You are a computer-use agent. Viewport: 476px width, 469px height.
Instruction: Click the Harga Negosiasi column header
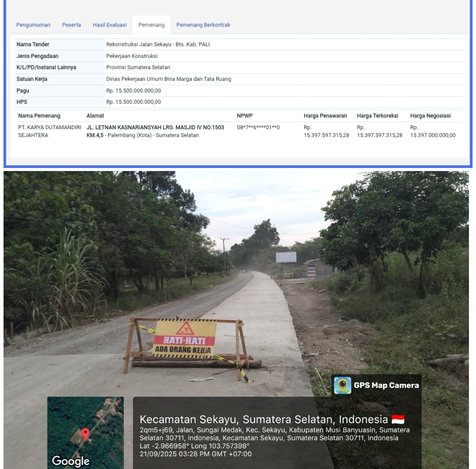tap(430, 116)
